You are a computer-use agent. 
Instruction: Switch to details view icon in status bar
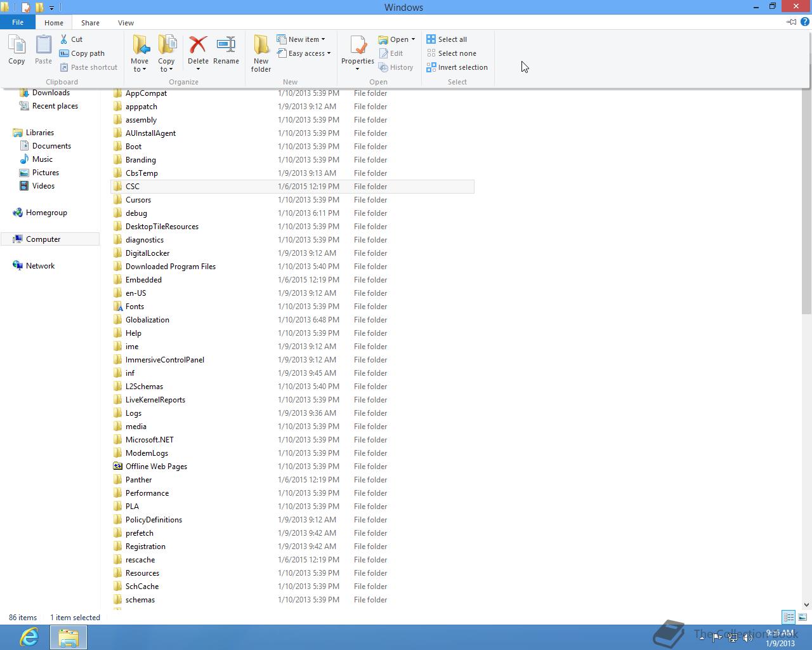(x=789, y=617)
